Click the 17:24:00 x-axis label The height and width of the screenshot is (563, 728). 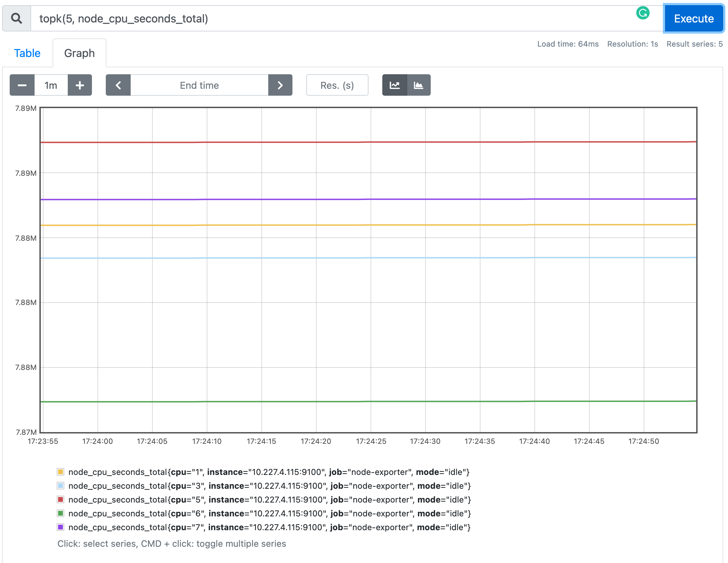coord(97,441)
